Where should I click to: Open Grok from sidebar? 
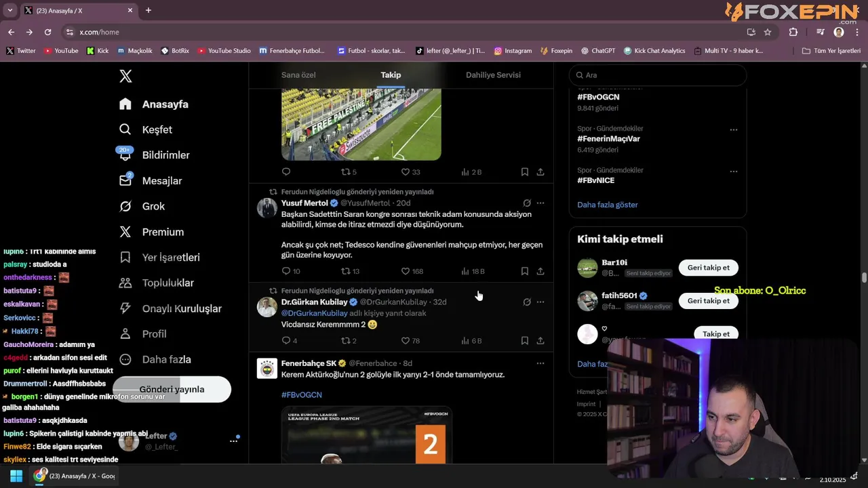coord(142,206)
